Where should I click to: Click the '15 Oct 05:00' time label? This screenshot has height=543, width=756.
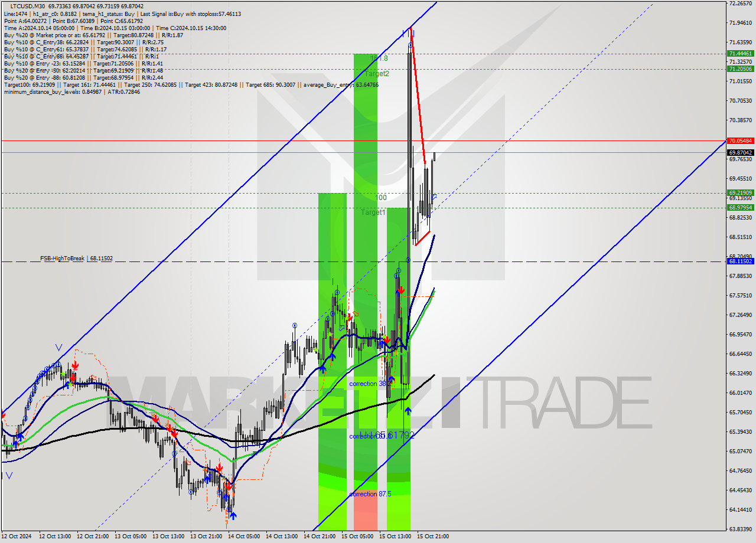357,537
